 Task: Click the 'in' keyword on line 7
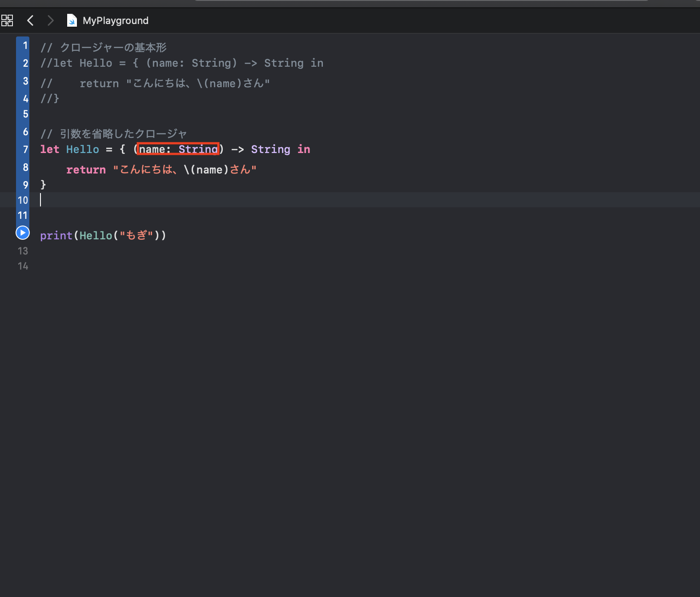click(304, 149)
